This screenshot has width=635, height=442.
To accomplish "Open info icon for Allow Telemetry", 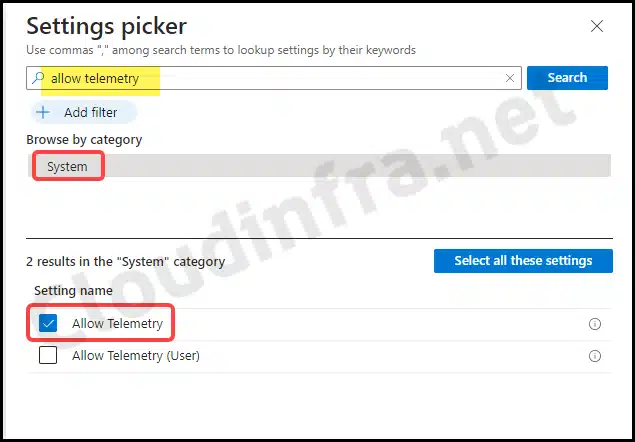I will click(x=595, y=324).
